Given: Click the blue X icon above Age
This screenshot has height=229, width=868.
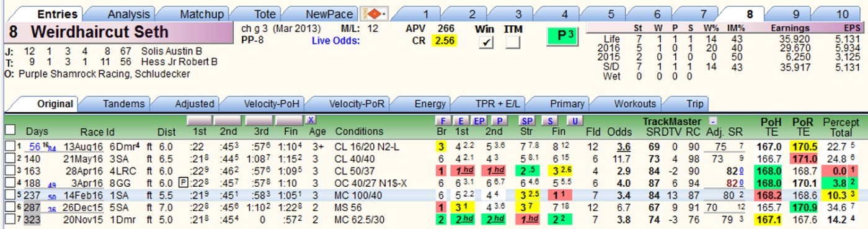Looking at the screenshot, I should pyautogui.click(x=311, y=120).
